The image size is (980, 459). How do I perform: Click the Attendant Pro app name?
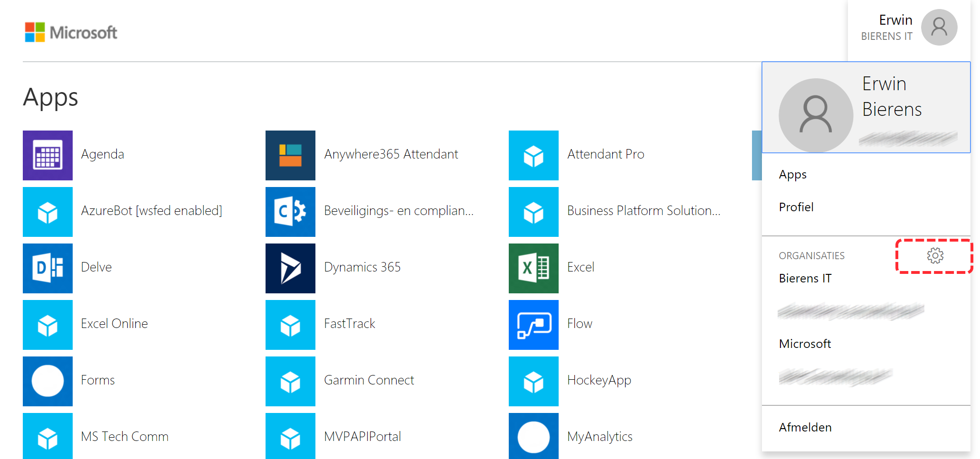tap(606, 154)
